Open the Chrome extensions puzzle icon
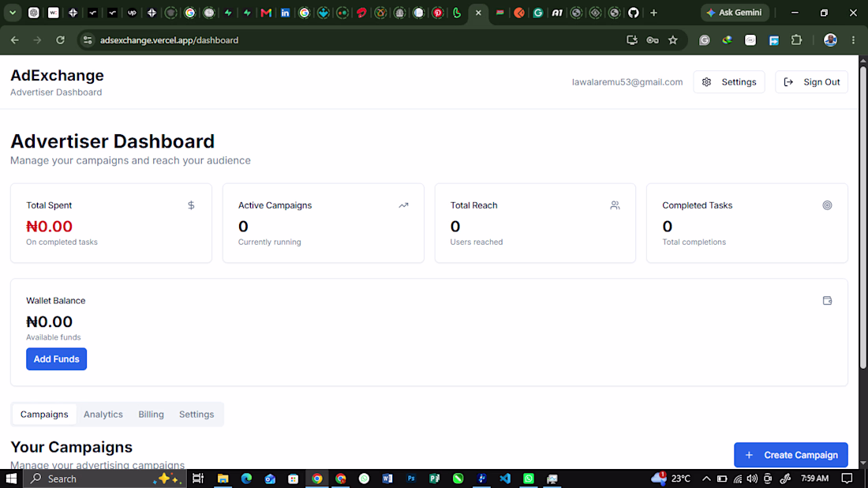This screenshot has height=488, width=868. tap(797, 40)
